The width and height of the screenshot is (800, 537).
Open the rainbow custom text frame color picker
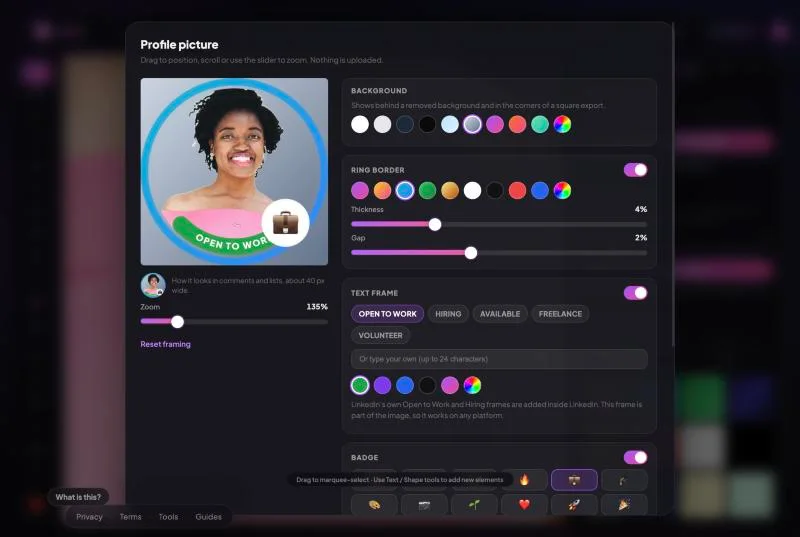[x=472, y=386]
